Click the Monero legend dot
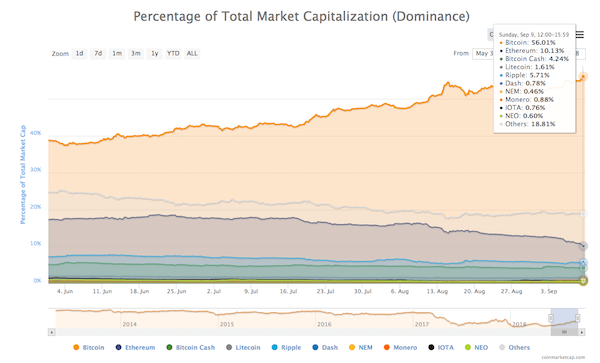Viewport: 600px width, 363px height. pyautogui.click(x=386, y=347)
